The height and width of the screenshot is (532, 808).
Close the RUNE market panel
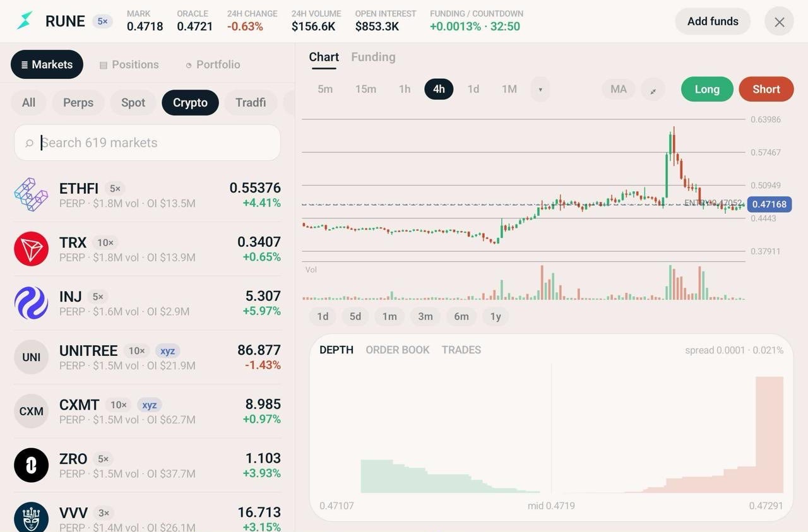779,21
